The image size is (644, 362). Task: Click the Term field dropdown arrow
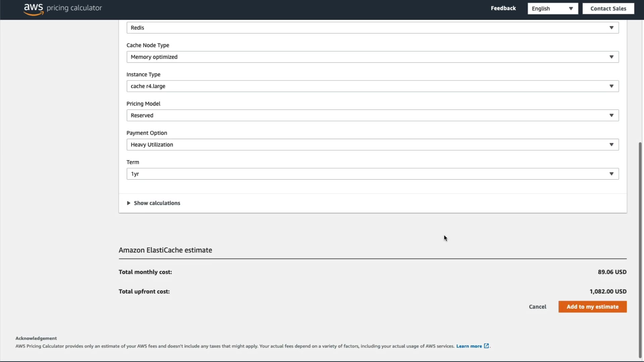tap(611, 174)
